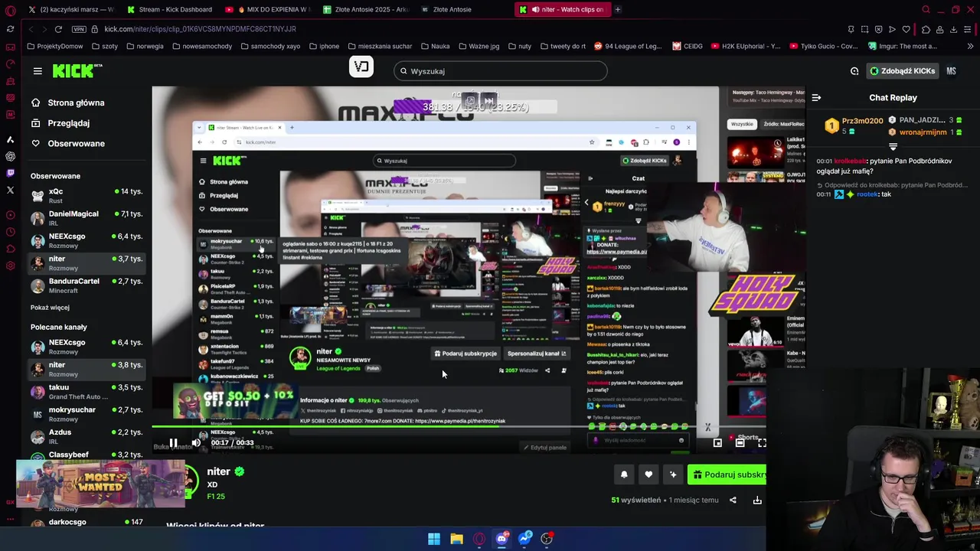Open mieszkania suchar bookmark folder
This screenshot has height=551, width=980.
coord(379,46)
